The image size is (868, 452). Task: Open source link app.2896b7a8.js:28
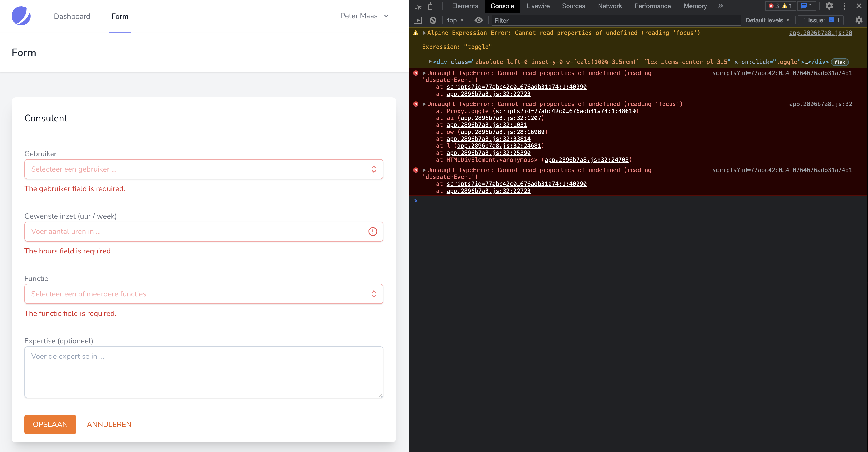(820, 33)
